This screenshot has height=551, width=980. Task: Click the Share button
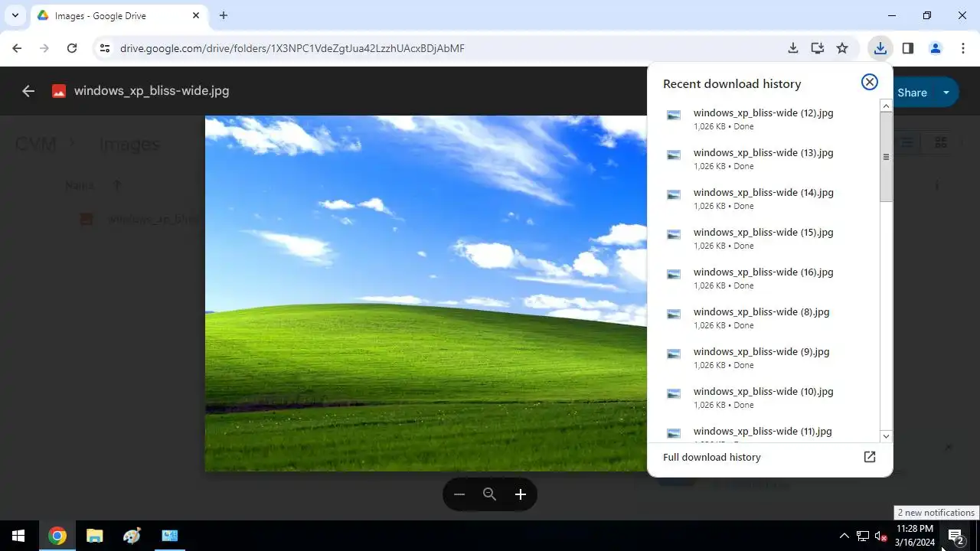[913, 93]
